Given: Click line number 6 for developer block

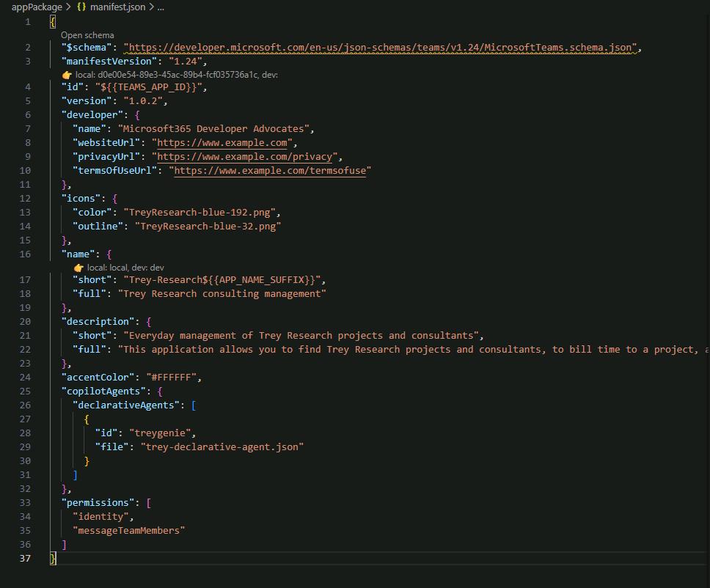Looking at the screenshot, I should (x=28, y=115).
